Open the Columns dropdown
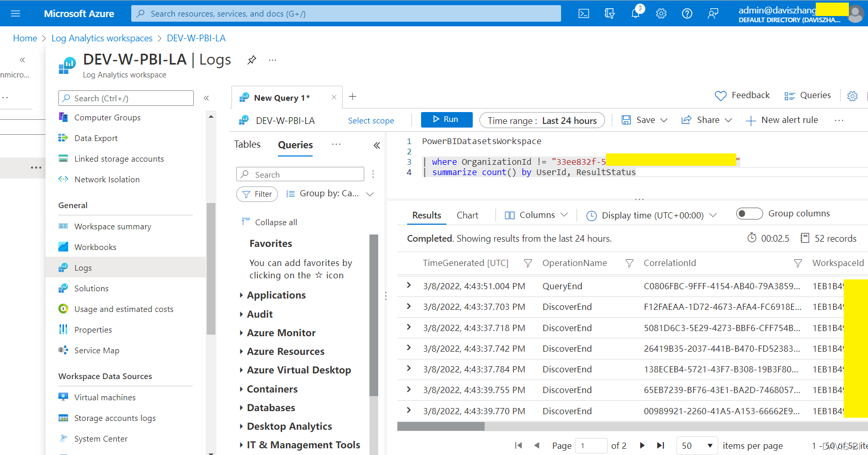The height and width of the screenshot is (455, 868). point(536,215)
